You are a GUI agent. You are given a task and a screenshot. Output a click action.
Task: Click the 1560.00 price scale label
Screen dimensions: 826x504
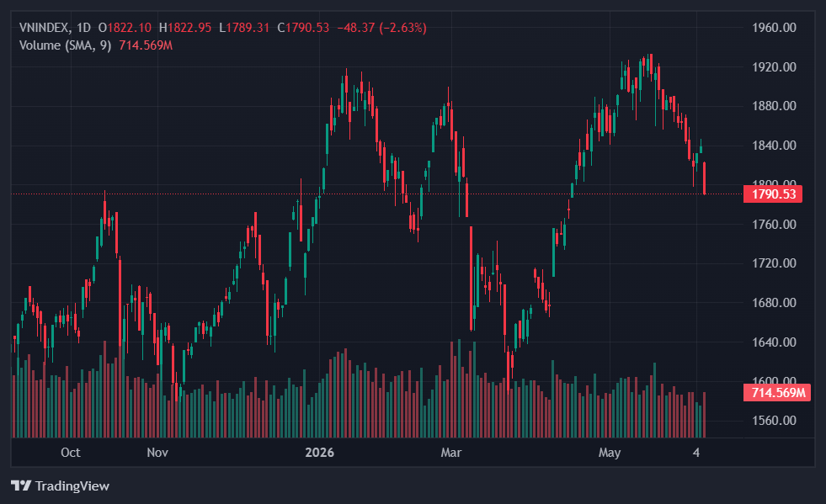point(774,420)
